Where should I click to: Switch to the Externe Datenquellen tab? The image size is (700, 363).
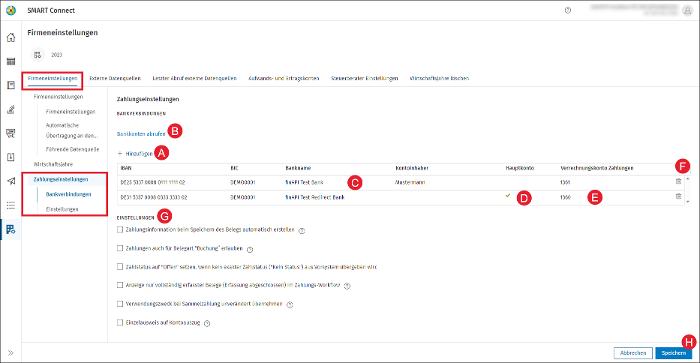pos(115,79)
